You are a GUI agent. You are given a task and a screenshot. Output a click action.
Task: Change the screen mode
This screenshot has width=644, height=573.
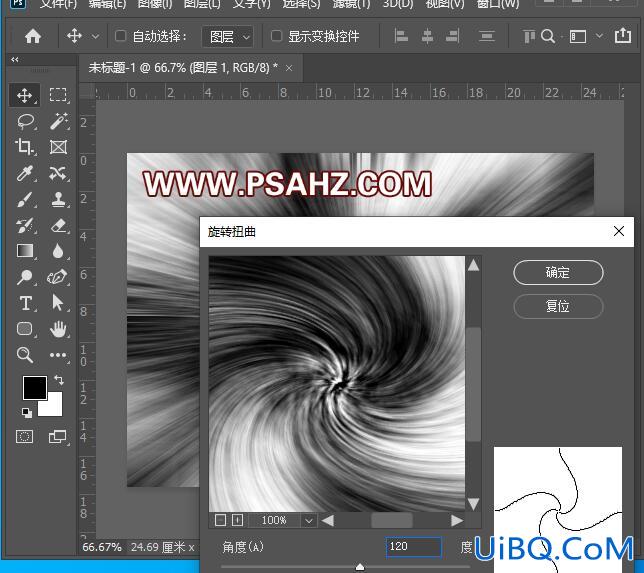[57, 436]
